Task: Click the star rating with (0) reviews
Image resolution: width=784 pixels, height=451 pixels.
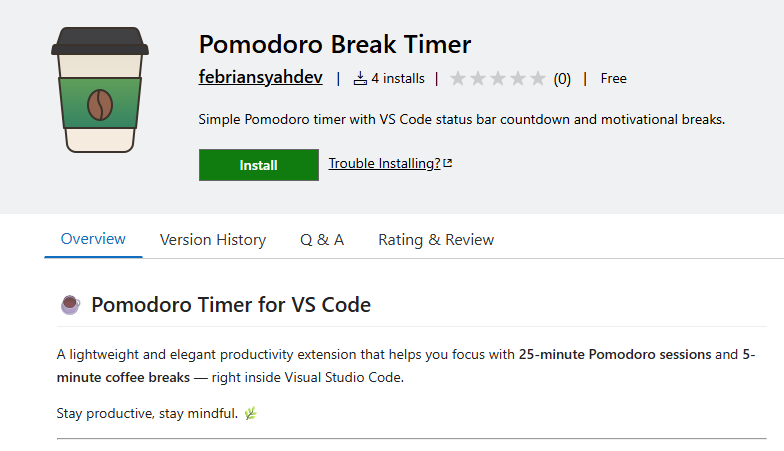Action: pos(510,78)
